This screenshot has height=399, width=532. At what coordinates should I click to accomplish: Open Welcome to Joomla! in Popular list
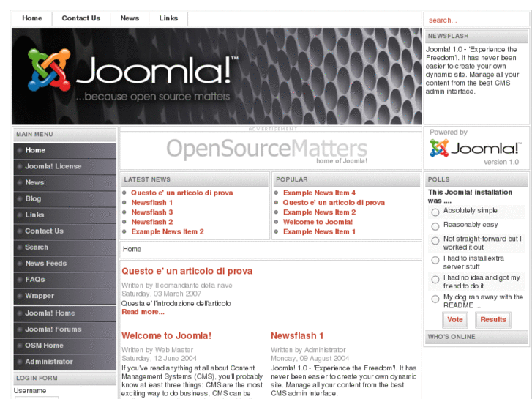click(318, 222)
